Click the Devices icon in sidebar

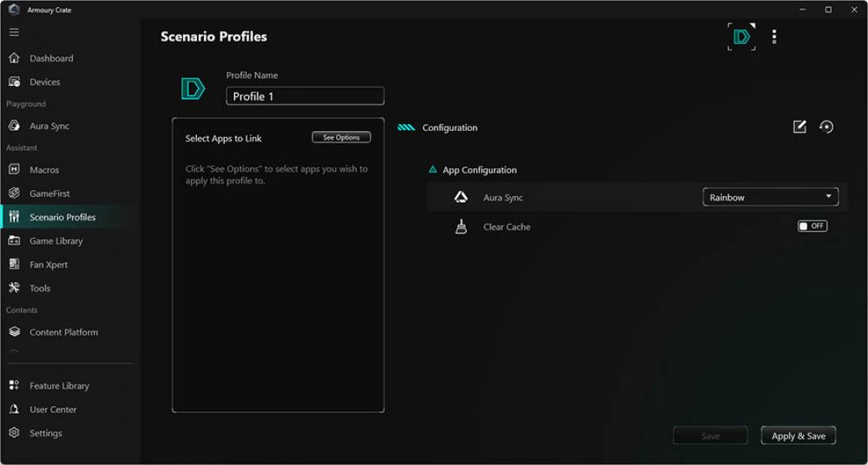[x=15, y=82]
